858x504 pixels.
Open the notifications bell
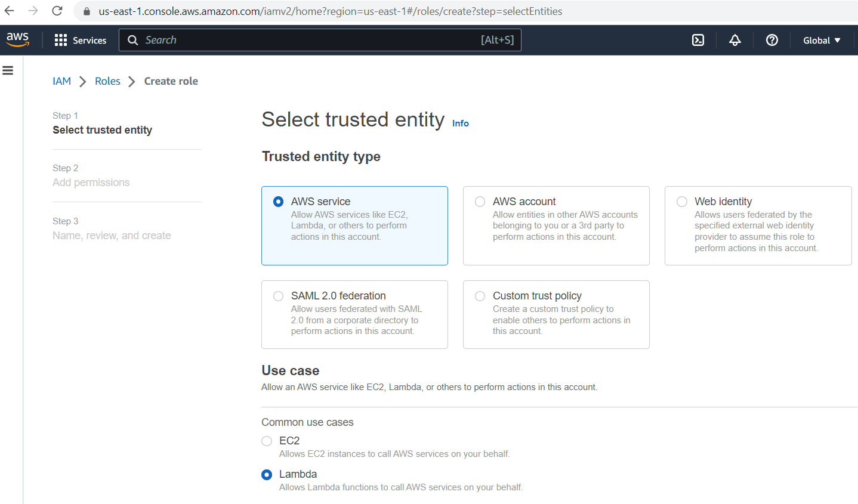coord(735,40)
